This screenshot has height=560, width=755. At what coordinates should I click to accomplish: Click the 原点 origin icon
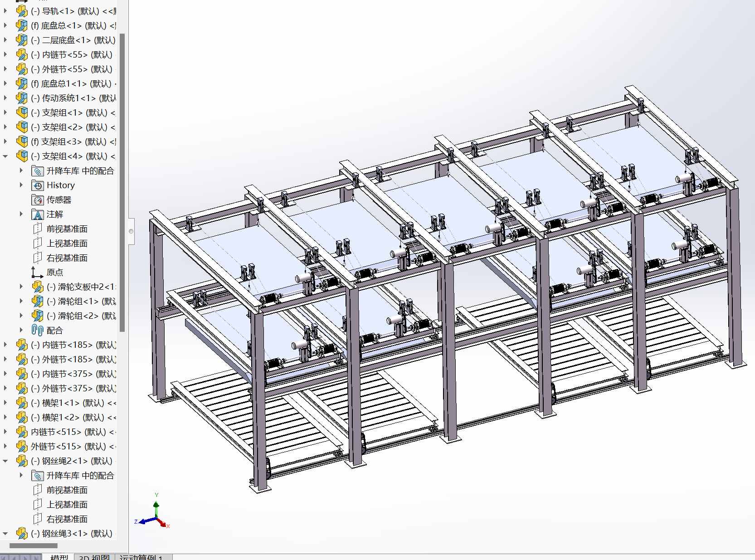[37, 273]
